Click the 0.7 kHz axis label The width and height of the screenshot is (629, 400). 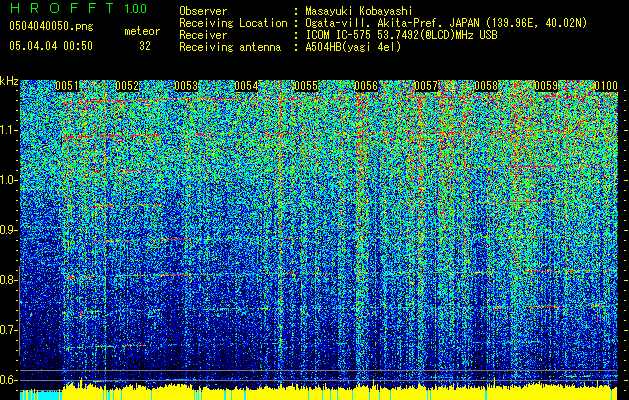pos(9,330)
